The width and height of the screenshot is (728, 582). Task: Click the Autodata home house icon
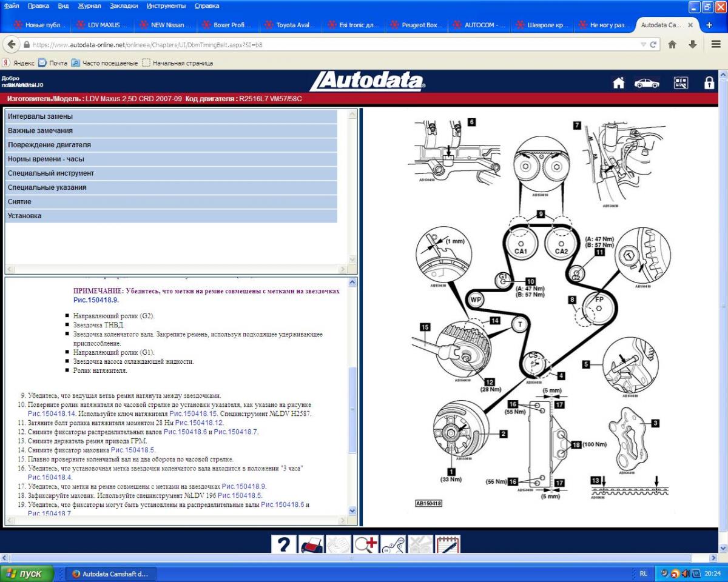pos(619,84)
